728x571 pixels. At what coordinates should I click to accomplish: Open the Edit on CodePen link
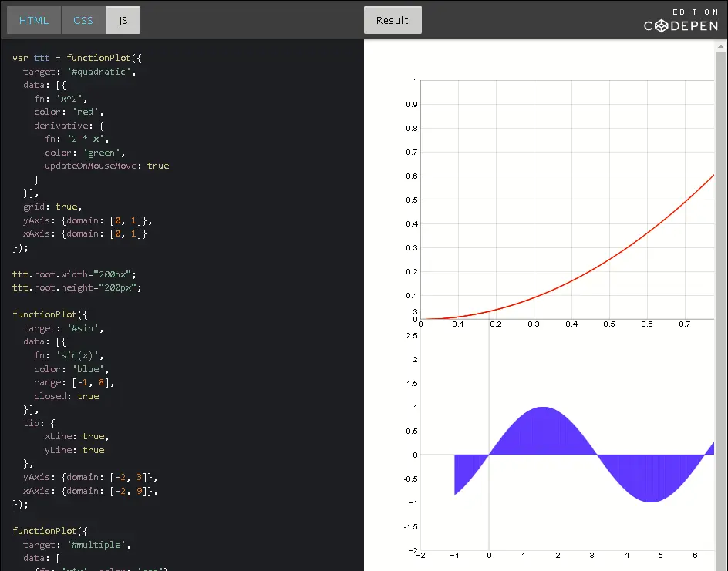coord(681,20)
